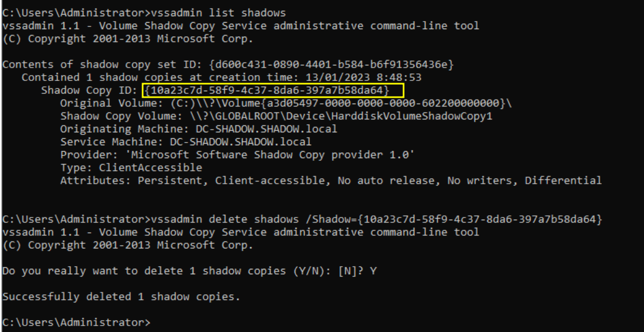Click the GUID in the /Shadow= argument
644x332 pixels.
click(x=482, y=220)
